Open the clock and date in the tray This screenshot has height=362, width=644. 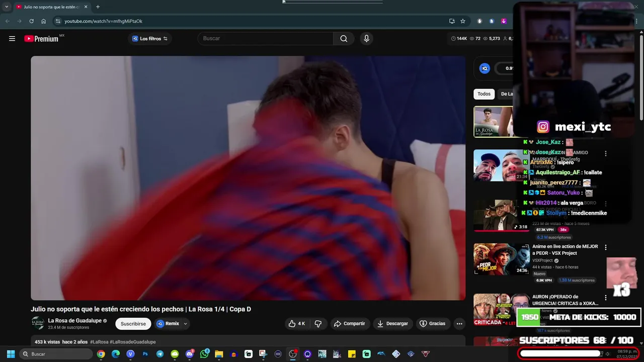[627, 353]
